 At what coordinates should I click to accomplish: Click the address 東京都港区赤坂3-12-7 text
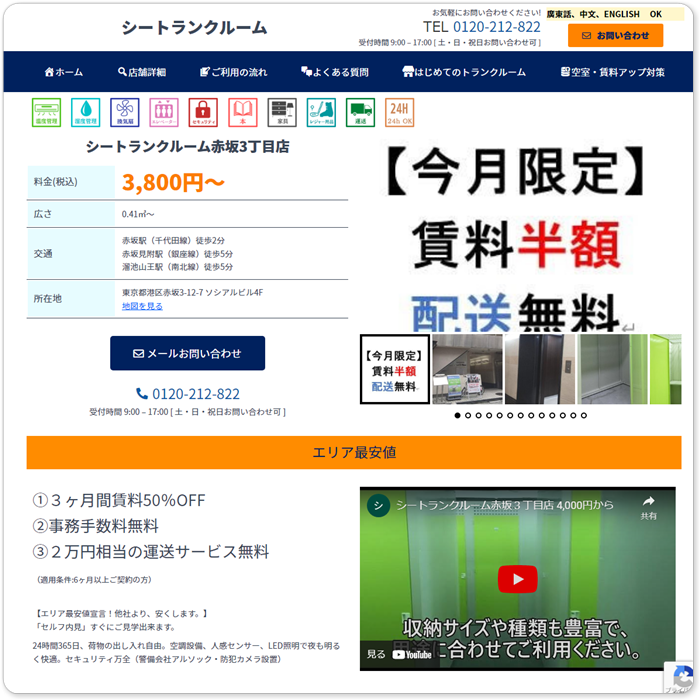192,293
